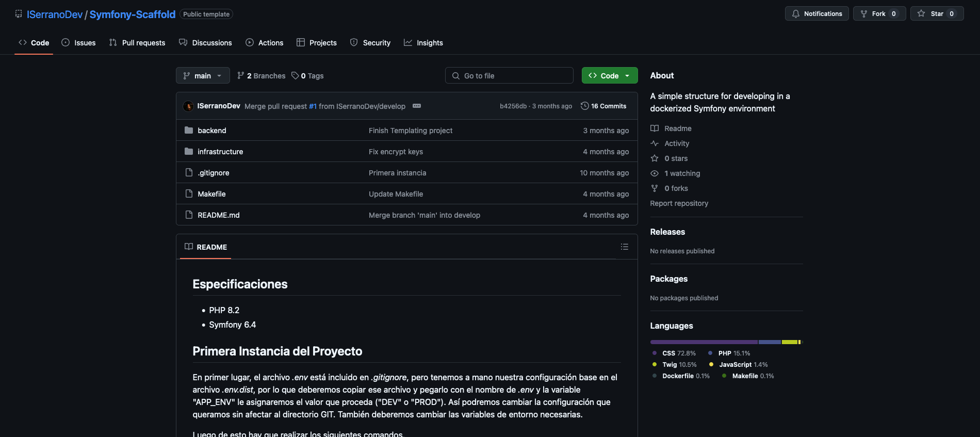The height and width of the screenshot is (437, 980).
Task: Open the Actions tab
Action: click(265, 43)
